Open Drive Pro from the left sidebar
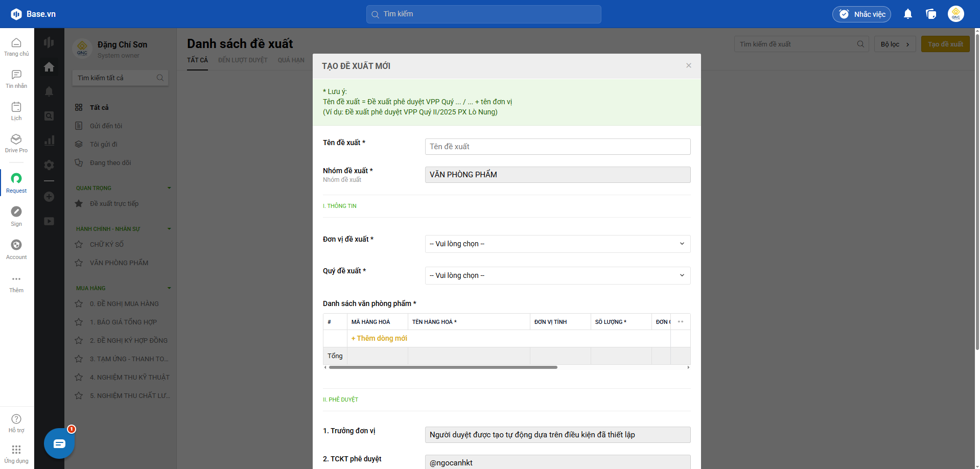 (x=16, y=143)
